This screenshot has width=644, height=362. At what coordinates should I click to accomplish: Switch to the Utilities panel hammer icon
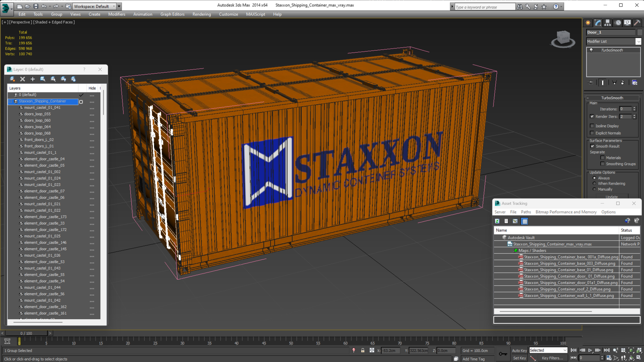click(x=637, y=23)
